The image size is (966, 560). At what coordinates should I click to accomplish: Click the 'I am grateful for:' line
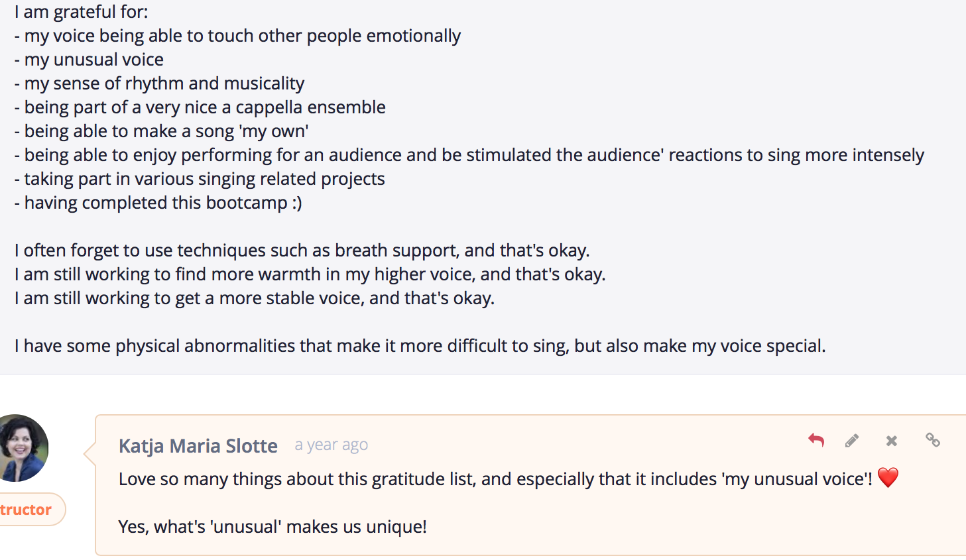click(x=82, y=12)
